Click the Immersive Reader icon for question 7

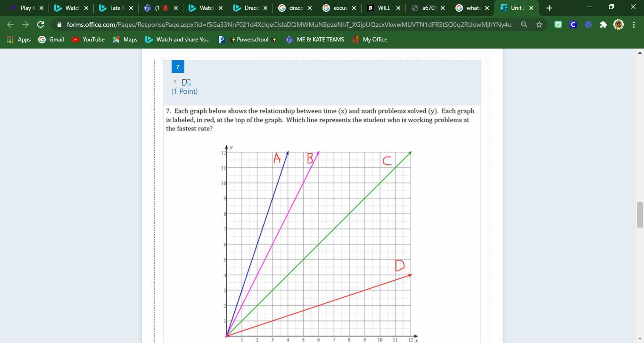[186, 82]
